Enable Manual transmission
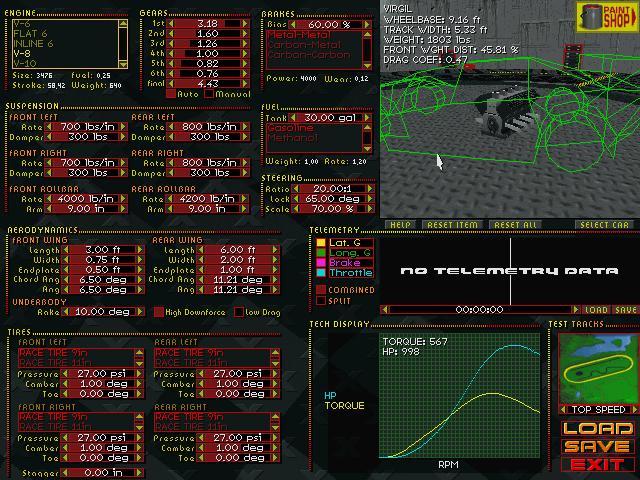Screen dimensions: 640x480 (x=209, y=94)
